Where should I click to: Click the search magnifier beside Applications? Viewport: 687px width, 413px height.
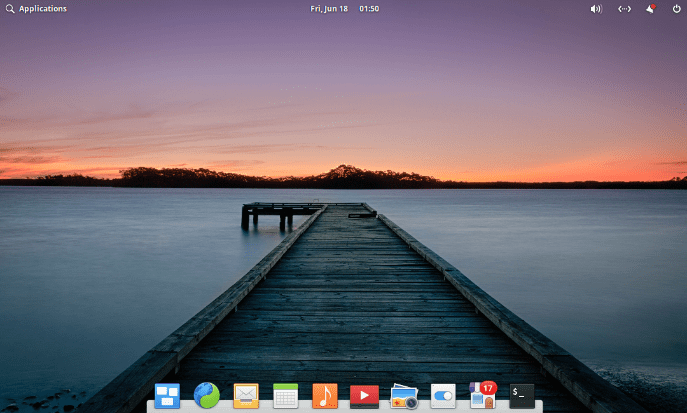point(10,9)
